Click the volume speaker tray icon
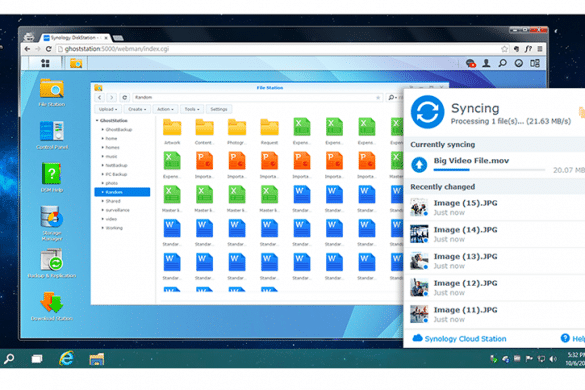The image size is (585, 390). pos(553,359)
